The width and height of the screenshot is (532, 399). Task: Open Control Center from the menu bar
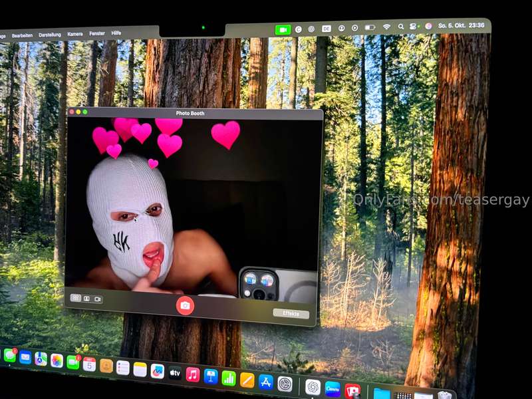(413, 26)
